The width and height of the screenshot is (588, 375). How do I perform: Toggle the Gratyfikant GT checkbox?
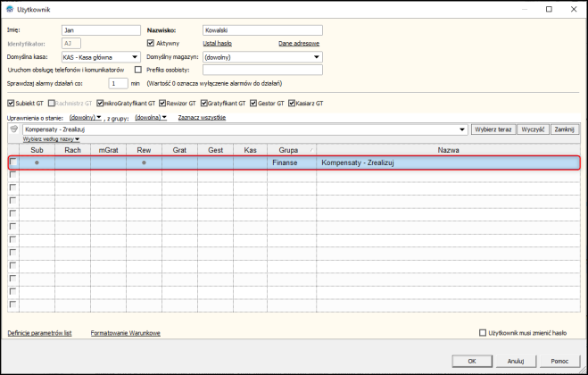pos(204,103)
